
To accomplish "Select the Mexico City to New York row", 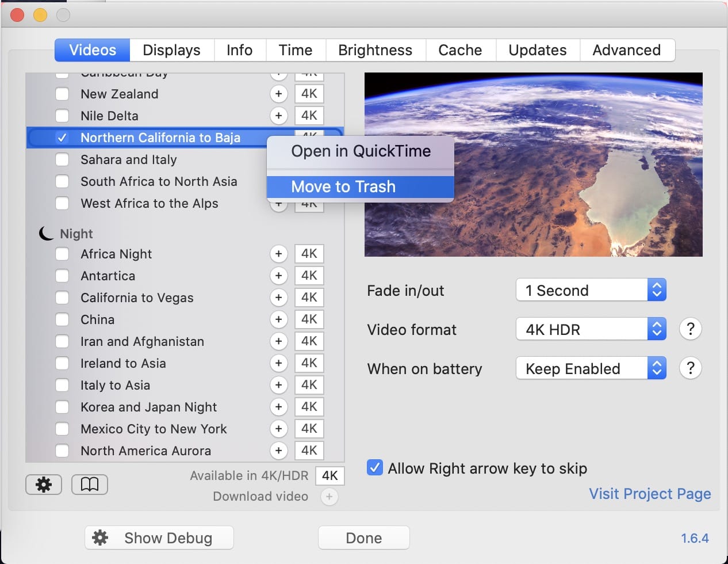I will (185, 429).
